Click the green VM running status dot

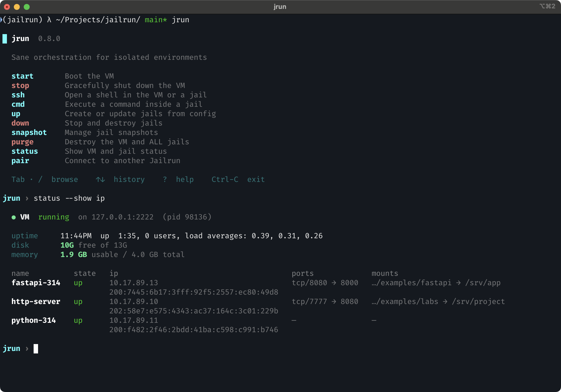point(14,217)
